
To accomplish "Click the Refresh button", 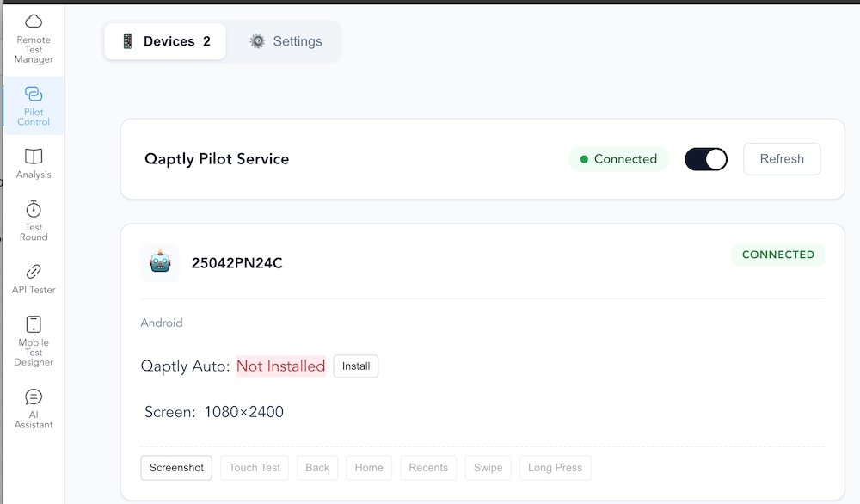I will pyautogui.click(x=782, y=159).
